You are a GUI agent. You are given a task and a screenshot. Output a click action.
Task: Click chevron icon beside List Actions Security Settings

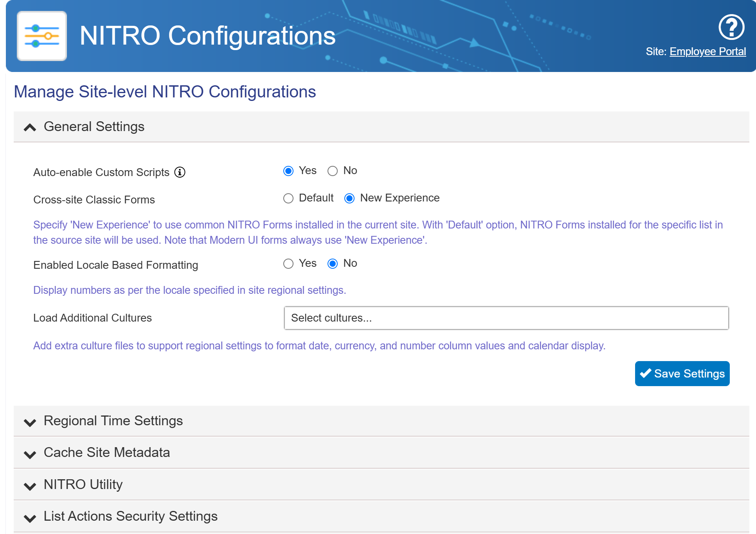pyautogui.click(x=30, y=518)
